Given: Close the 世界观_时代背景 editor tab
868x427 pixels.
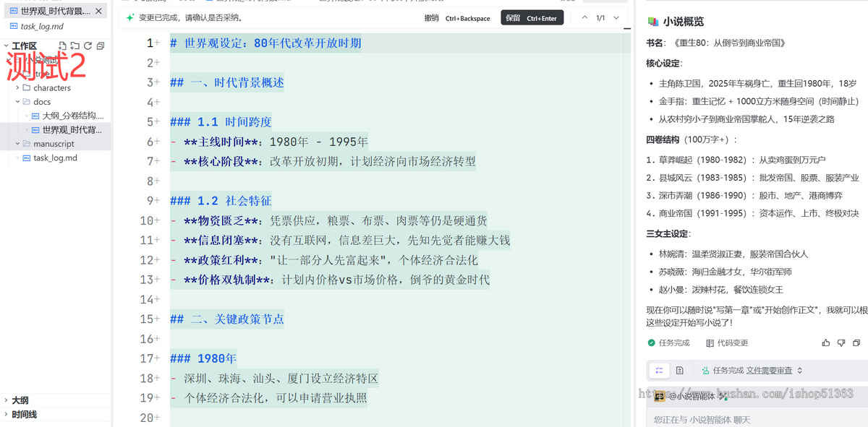Looking at the screenshot, I should [x=99, y=11].
